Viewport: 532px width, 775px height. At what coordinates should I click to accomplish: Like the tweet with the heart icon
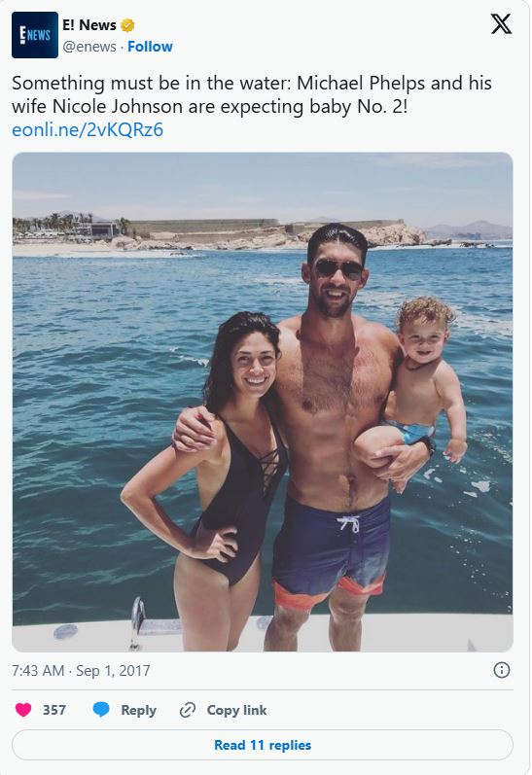23,710
